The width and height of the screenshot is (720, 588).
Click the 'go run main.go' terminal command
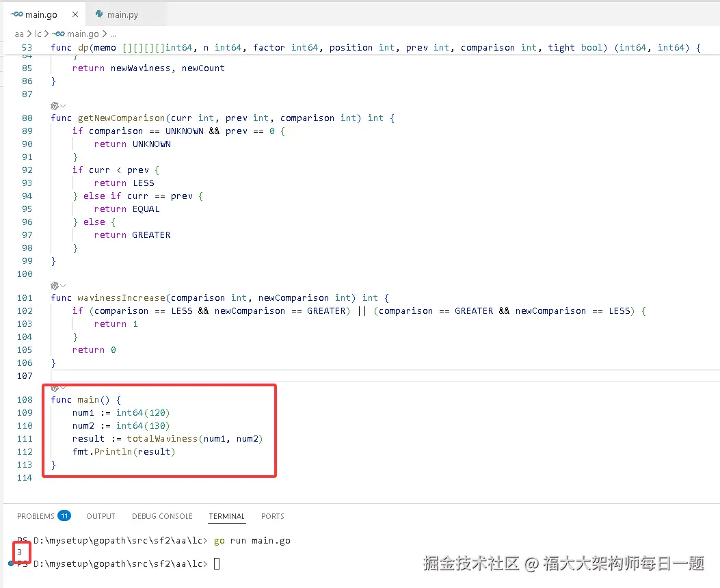pyautogui.click(x=252, y=541)
